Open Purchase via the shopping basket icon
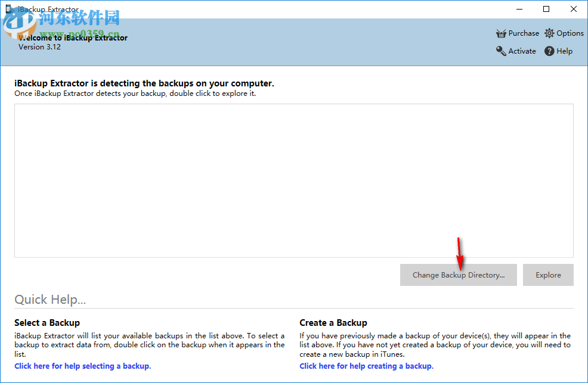Viewport: 588px width, 383px height. pyautogui.click(x=501, y=33)
